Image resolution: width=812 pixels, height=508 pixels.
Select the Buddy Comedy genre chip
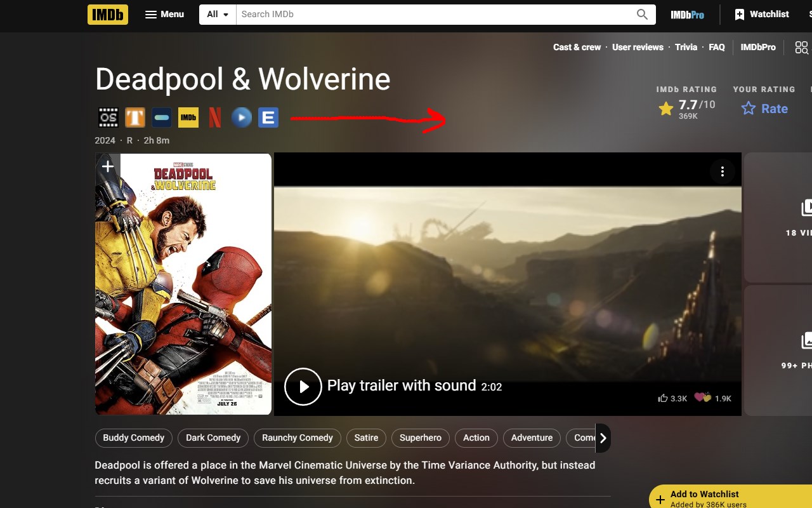(133, 438)
